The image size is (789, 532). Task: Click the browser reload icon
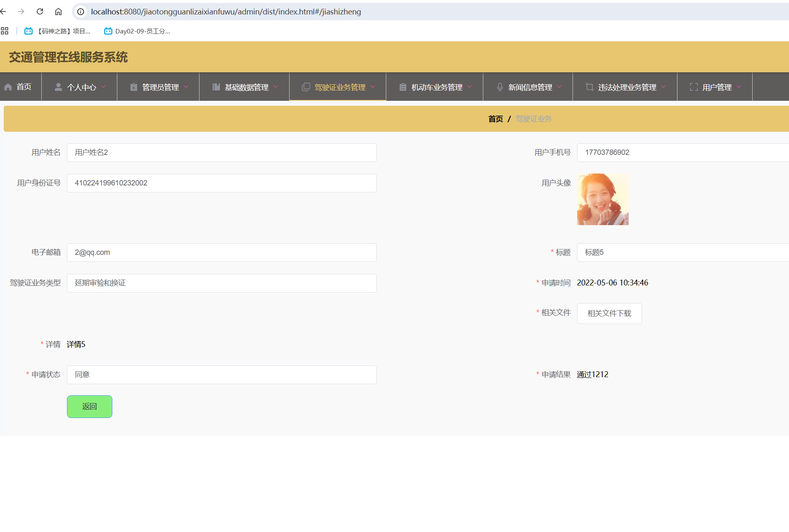(40, 12)
